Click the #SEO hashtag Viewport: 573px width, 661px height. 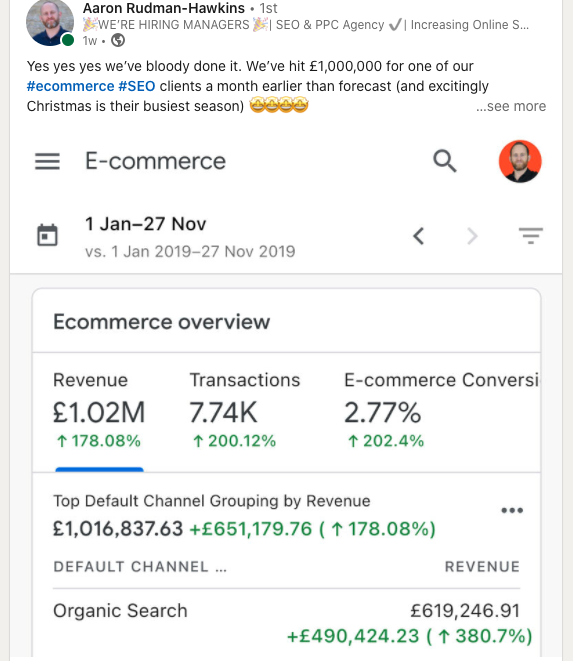tap(137, 86)
